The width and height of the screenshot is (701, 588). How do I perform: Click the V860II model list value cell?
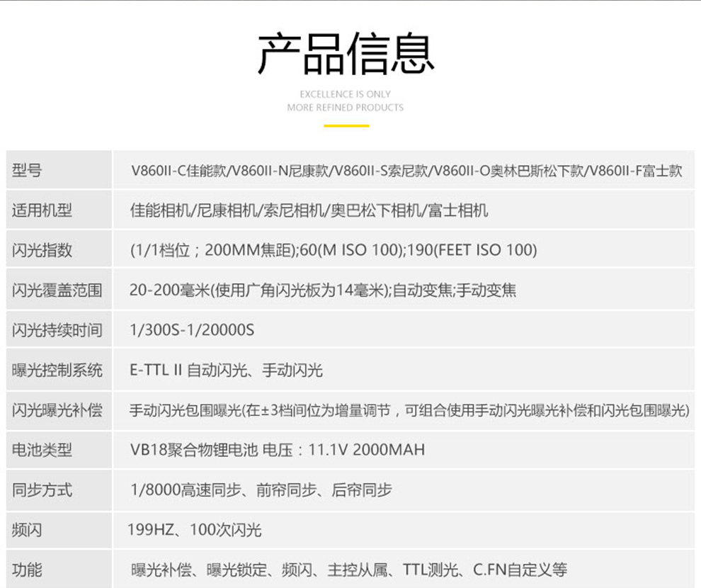[406, 171]
